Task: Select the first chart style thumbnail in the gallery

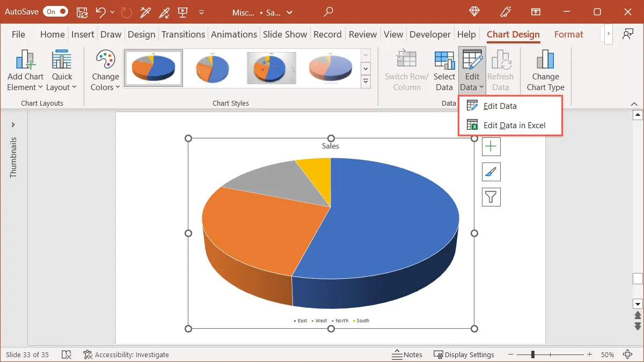Action: click(152, 68)
